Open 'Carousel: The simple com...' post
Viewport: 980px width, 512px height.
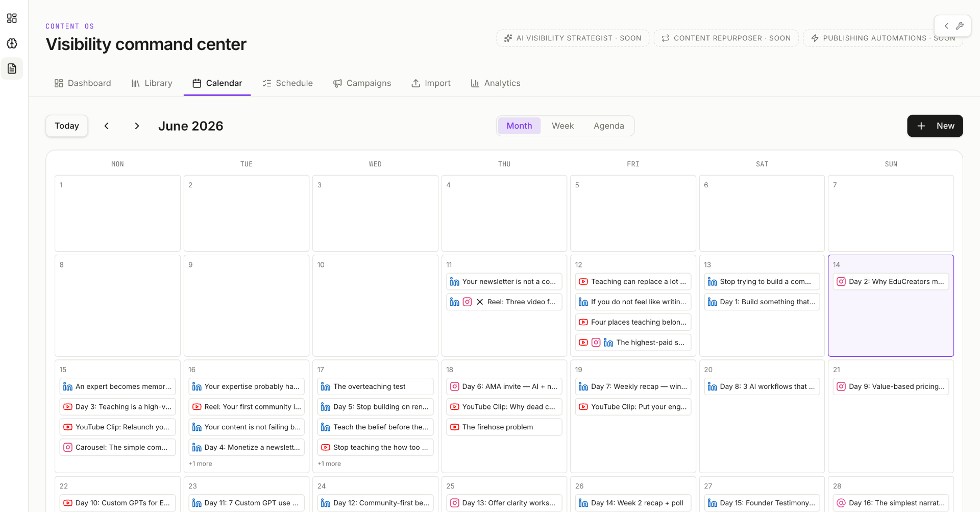pyautogui.click(x=117, y=448)
